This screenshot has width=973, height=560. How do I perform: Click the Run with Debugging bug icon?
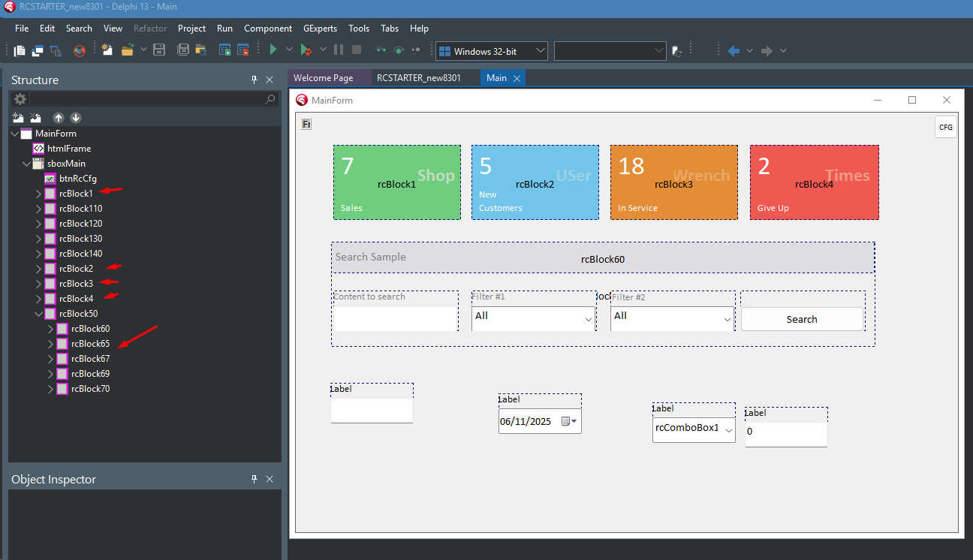pos(306,50)
